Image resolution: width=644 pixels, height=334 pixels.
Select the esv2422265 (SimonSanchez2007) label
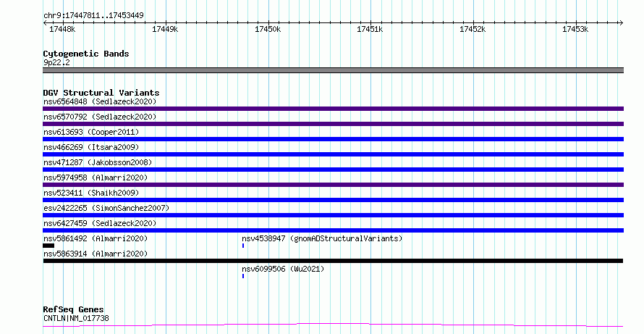pos(106,208)
